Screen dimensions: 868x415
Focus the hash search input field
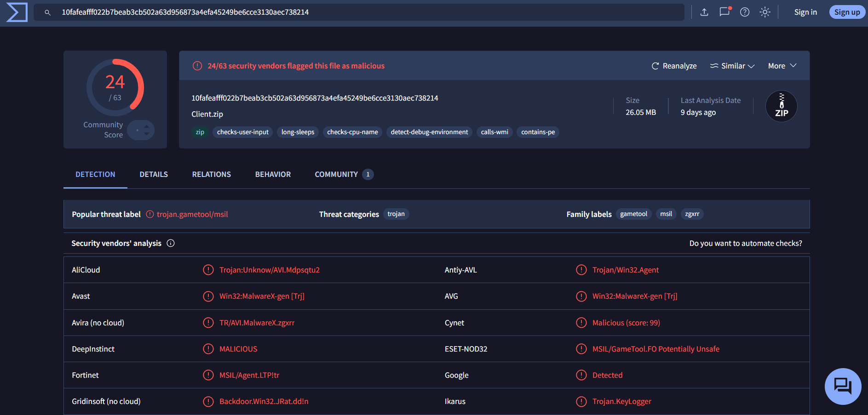coord(359,12)
